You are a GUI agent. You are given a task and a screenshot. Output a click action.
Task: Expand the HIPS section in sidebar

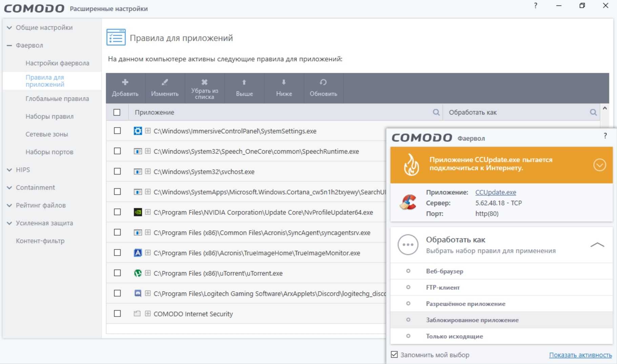click(9, 170)
